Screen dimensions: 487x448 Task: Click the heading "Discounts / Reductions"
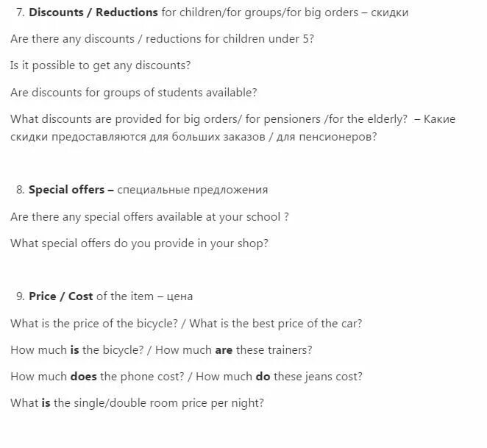93,13
